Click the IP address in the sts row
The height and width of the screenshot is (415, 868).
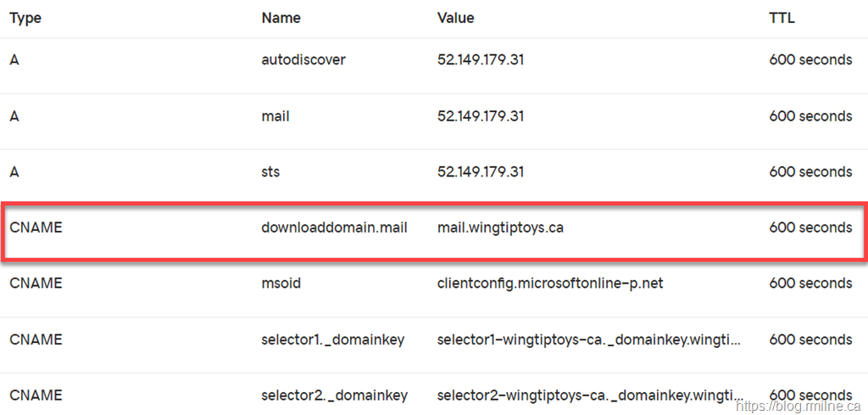pos(481,172)
